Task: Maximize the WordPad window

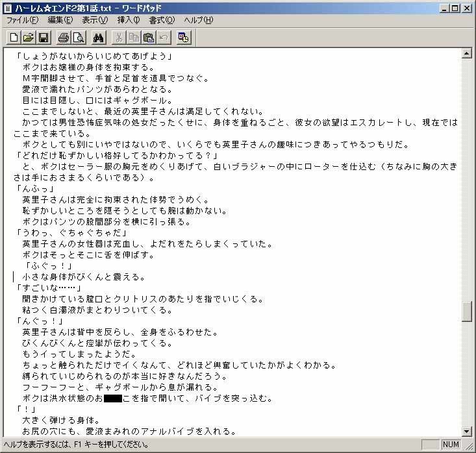Action: click(x=455, y=8)
